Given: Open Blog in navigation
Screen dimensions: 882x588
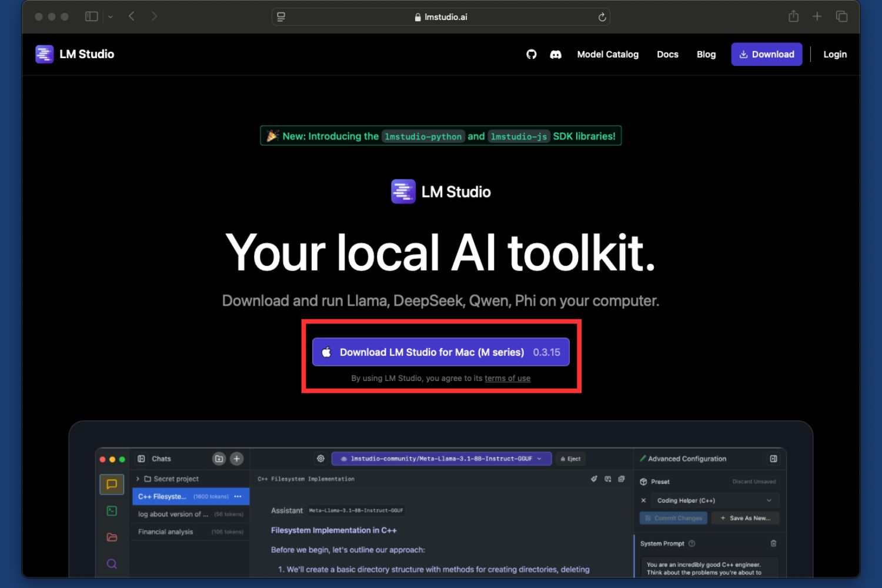Looking at the screenshot, I should pyautogui.click(x=706, y=54).
